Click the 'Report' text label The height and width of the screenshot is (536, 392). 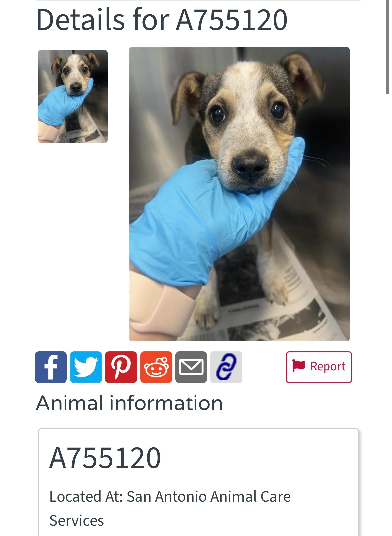coord(328,366)
